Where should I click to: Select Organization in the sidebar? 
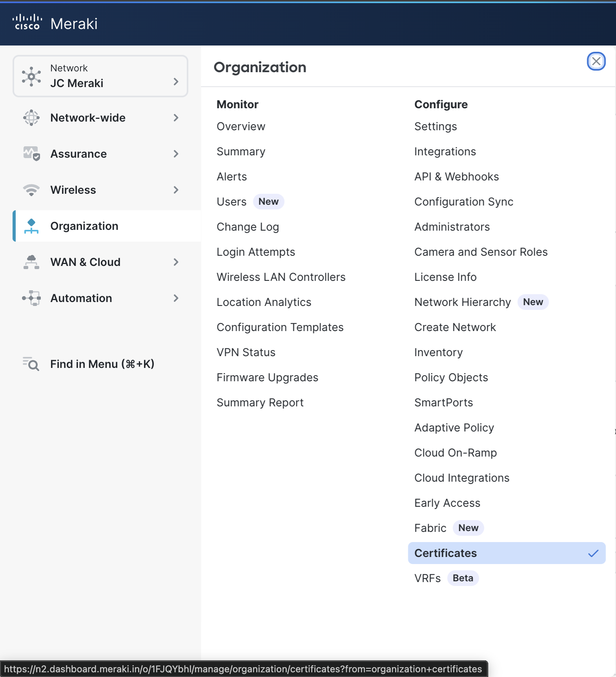(x=107, y=226)
